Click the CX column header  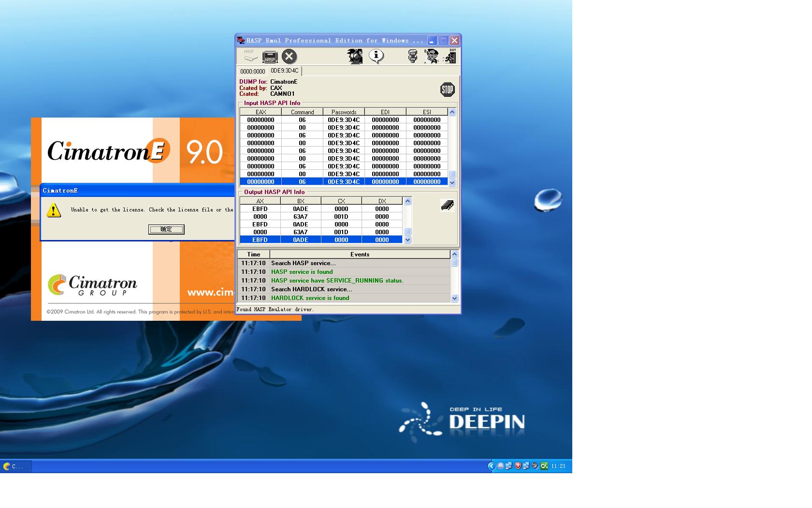pos(341,201)
